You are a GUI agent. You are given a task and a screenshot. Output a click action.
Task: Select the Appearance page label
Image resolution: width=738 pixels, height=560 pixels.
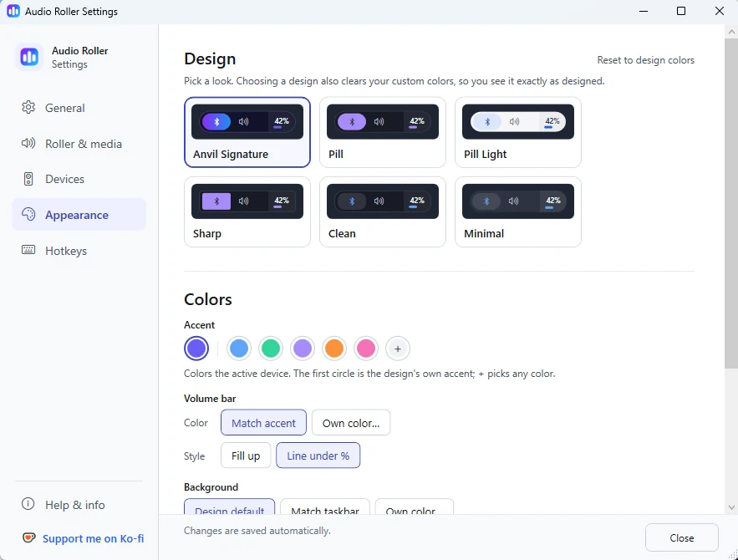(x=77, y=215)
